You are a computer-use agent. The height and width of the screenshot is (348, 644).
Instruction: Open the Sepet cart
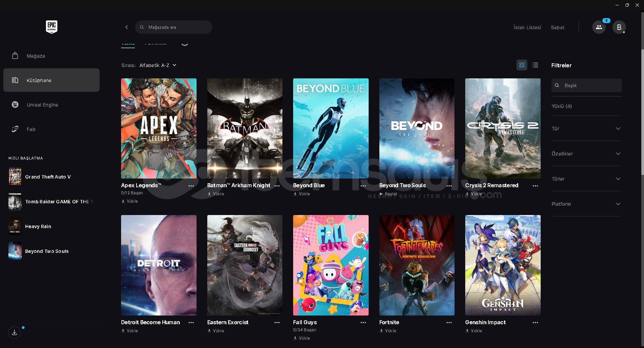tap(558, 27)
